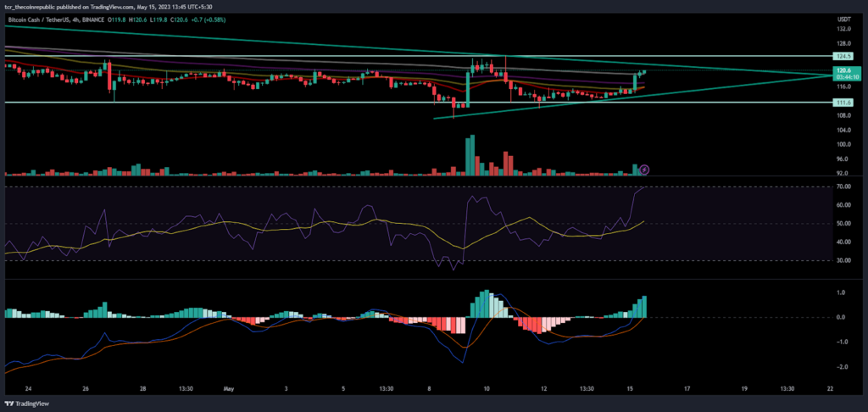Click the date 17 on time axis
This screenshot has width=868, height=412.
click(x=687, y=389)
